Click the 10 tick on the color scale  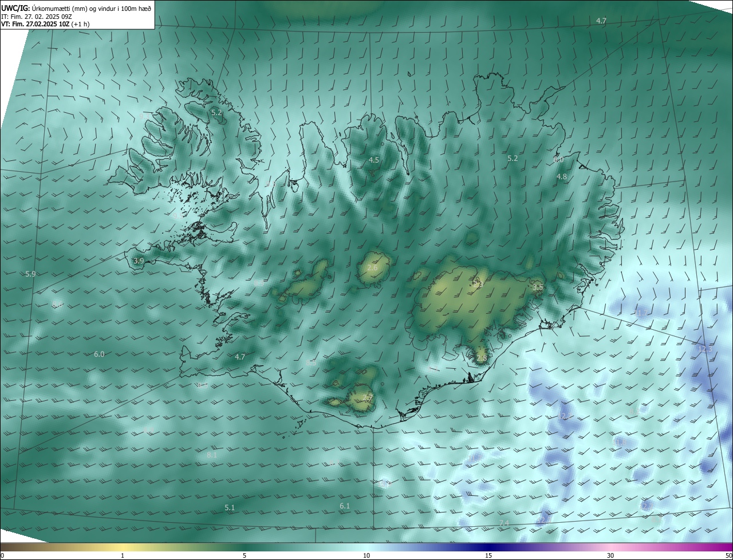coord(366,555)
